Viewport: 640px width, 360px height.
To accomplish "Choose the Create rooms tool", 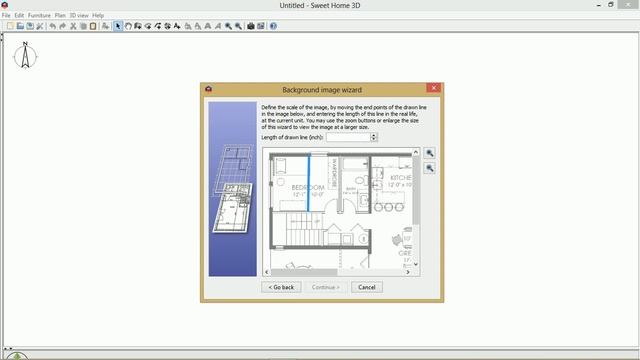I will tap(148, 26).
